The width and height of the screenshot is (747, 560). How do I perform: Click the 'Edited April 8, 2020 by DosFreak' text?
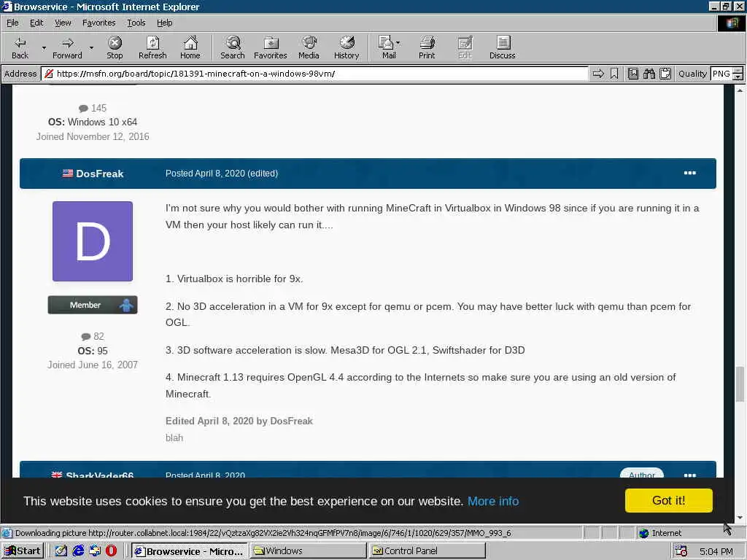(x=239, y=421)
